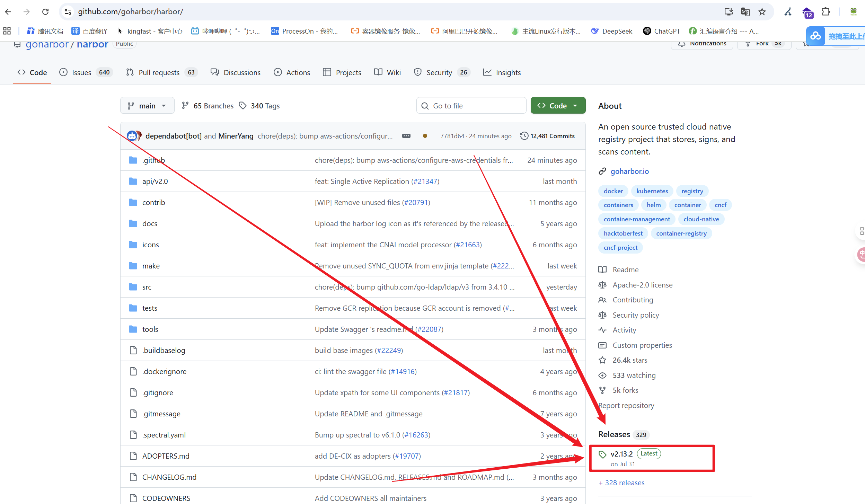Open the docs folder
This screenshot has height=504, width=865.
pos(150,223)
